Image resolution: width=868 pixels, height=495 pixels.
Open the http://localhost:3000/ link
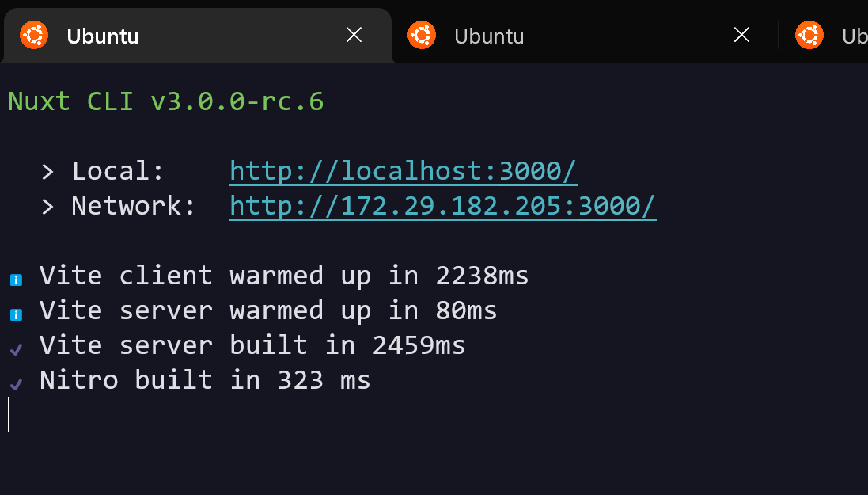(403, 171)
